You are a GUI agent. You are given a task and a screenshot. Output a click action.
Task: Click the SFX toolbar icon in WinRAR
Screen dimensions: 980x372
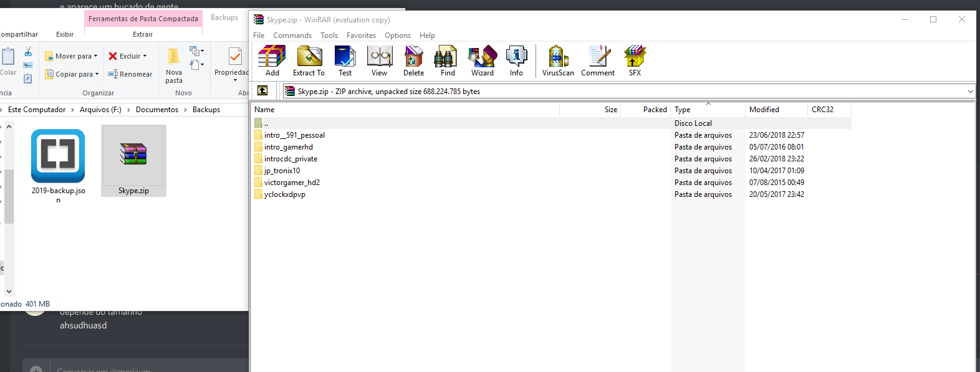pyautogui.click(x=635, y=61)
